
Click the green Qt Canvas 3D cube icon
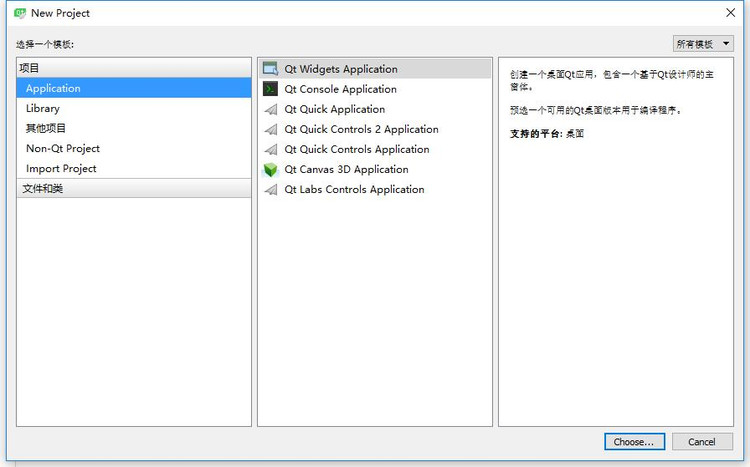click(270, 169)
